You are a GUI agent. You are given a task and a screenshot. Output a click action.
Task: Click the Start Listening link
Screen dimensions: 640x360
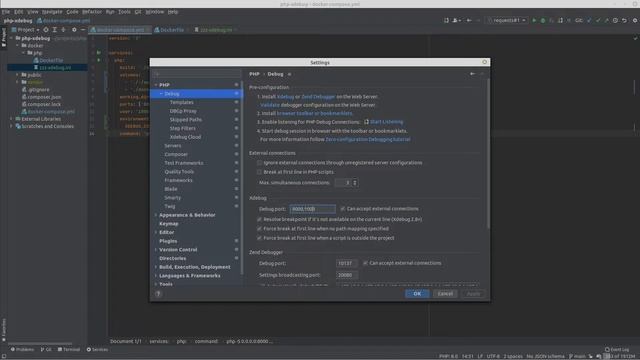coord(387,122)
